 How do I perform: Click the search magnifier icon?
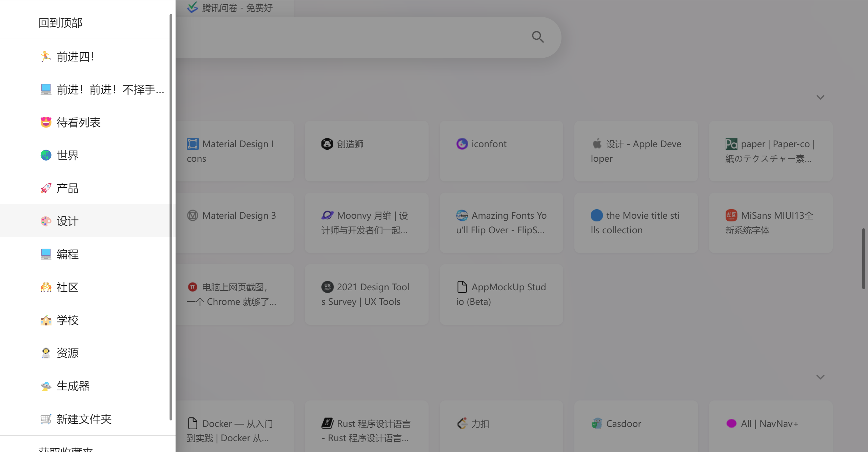point(538,37)
